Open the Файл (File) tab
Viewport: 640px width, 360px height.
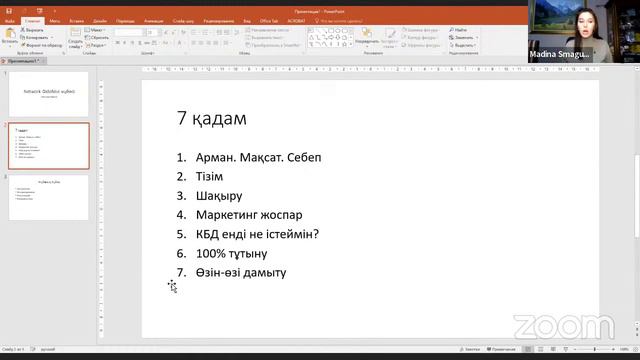pyautogui.click(x=10, y=21)
